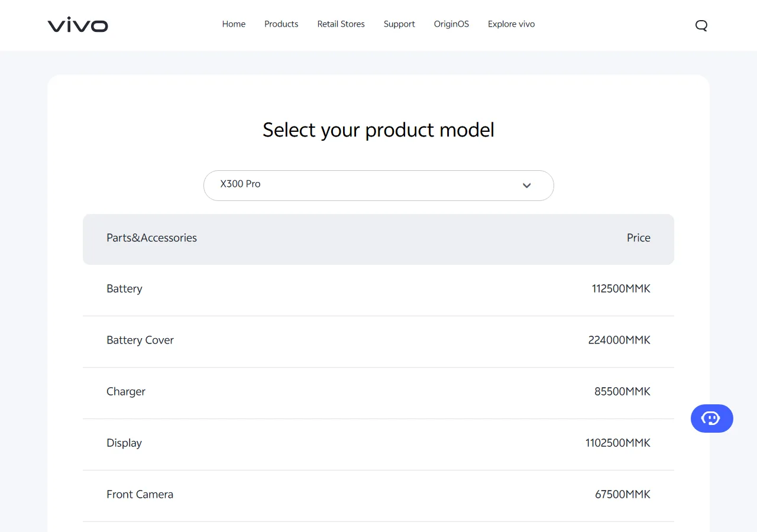Open OriginOS menu item

tap(451, 24)
